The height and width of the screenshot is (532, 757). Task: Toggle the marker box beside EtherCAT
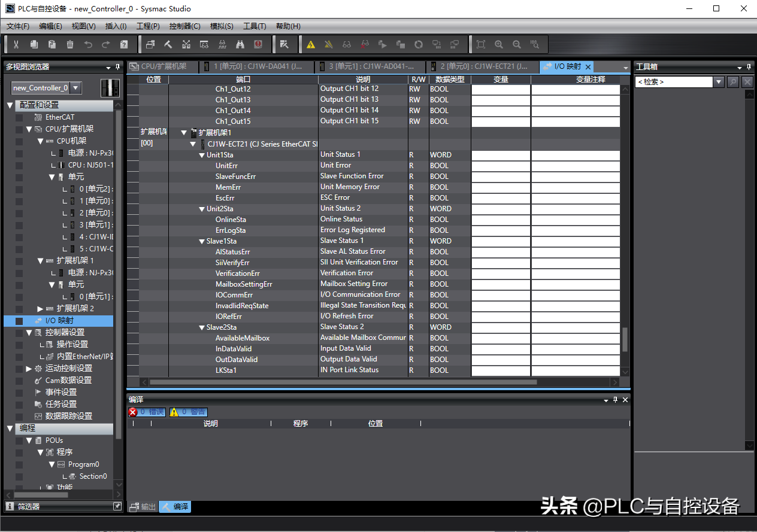pos(19,117)
